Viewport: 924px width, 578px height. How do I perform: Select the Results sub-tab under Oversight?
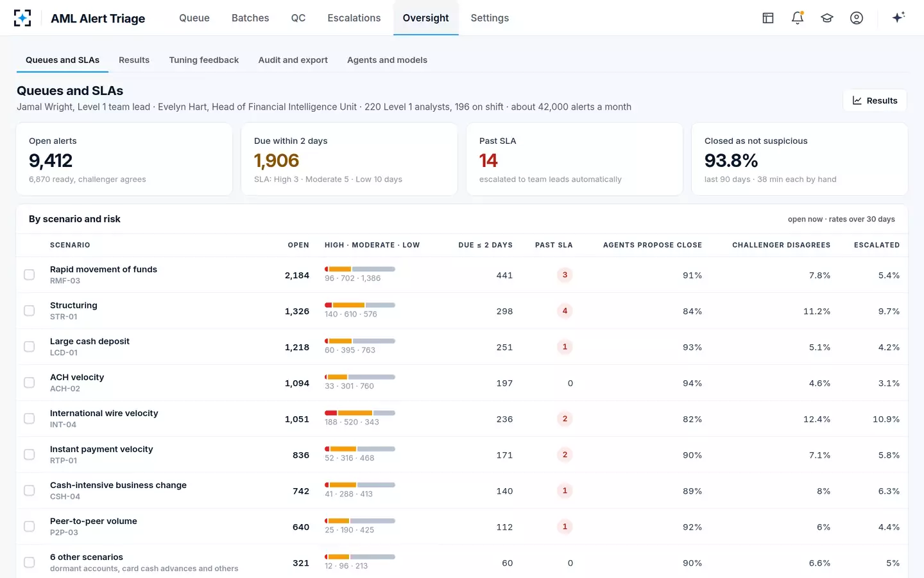click(134, 60)
